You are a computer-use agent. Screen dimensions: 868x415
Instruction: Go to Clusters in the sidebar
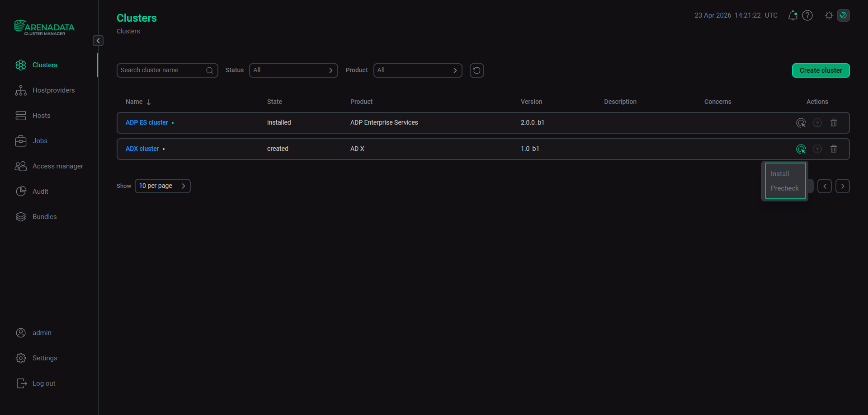[x=45, y=65]
